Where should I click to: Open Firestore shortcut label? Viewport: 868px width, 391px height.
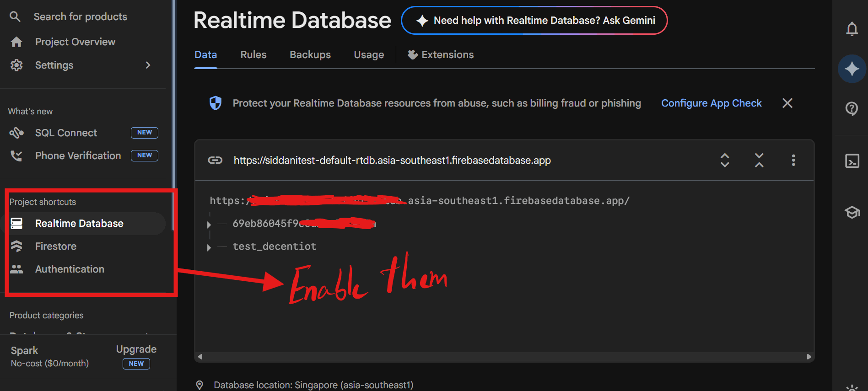click(56, 246)
